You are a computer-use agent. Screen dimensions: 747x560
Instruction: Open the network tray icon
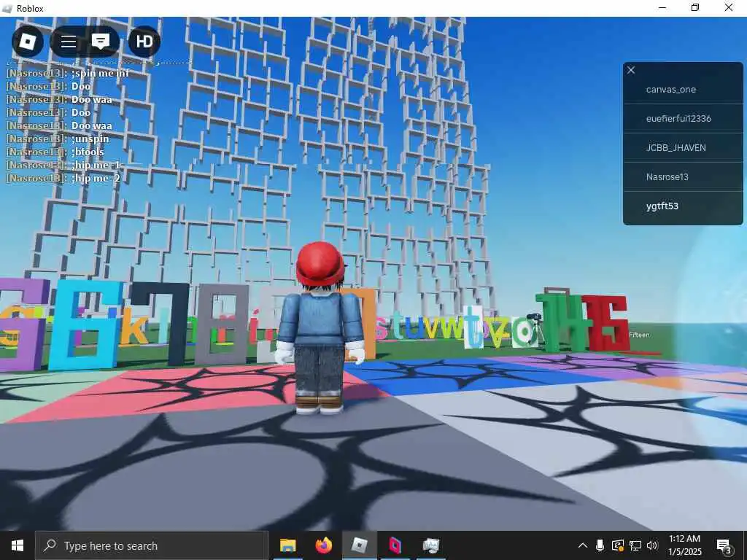tap(635, 545)
